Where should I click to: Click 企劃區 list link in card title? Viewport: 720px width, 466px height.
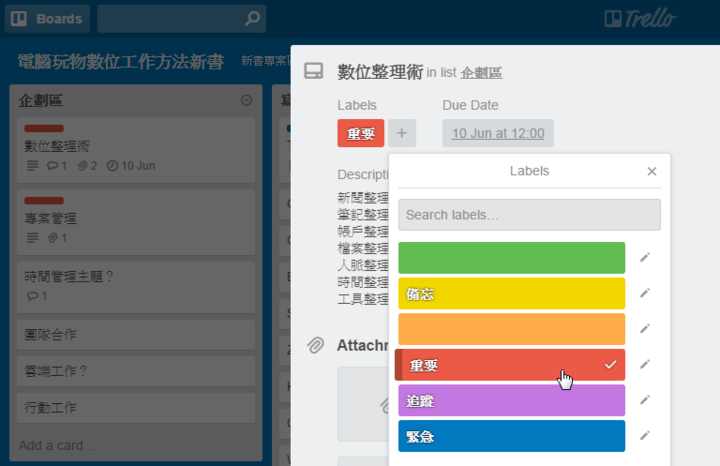pos(482,73)
